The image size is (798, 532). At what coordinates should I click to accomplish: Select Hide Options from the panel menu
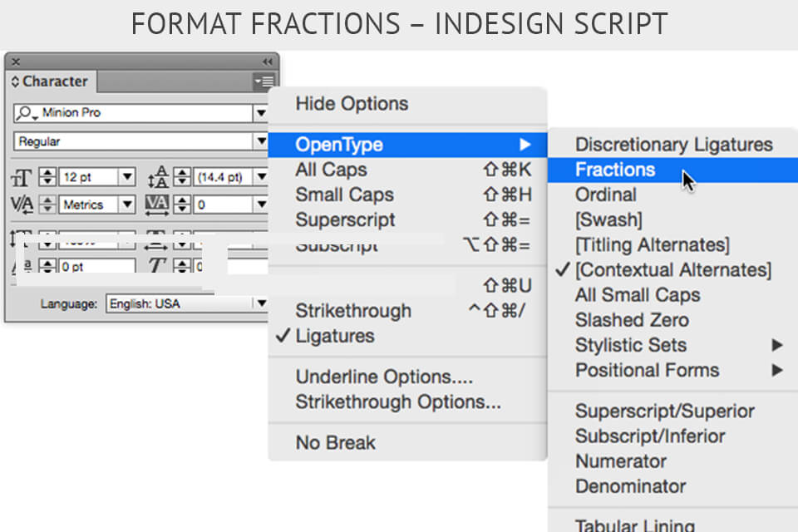click(x=352, y=103)
